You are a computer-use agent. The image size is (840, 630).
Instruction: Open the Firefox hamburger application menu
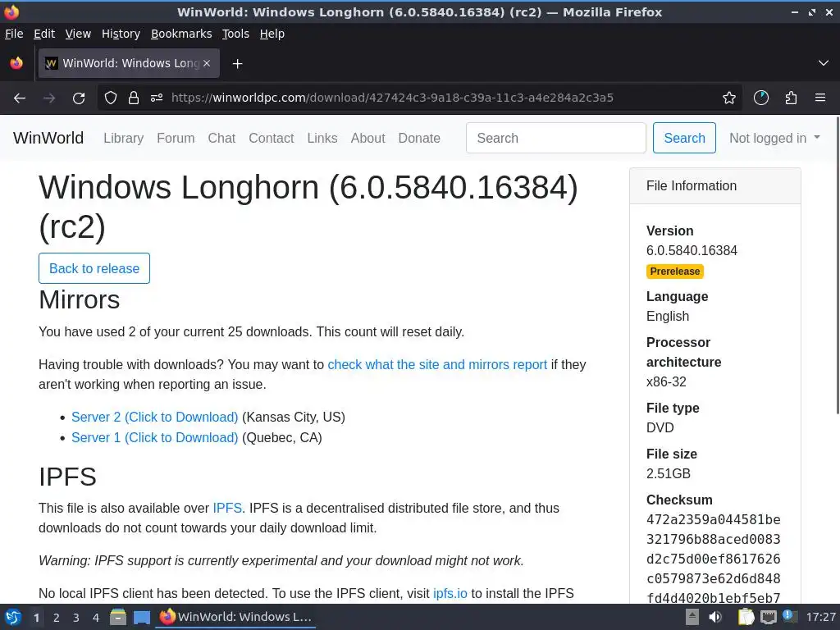pyautogui.click(x=820, y=98)
